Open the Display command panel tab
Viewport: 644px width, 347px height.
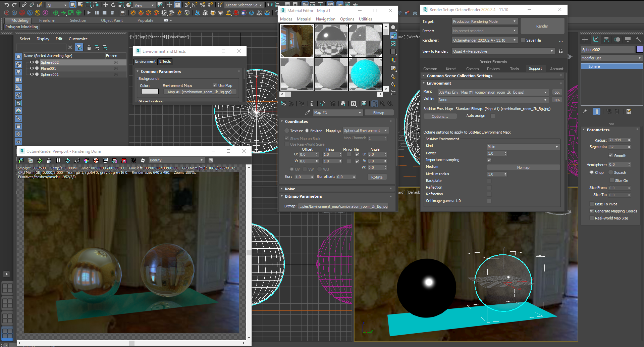pyautogui.click(x=628, y=40)
